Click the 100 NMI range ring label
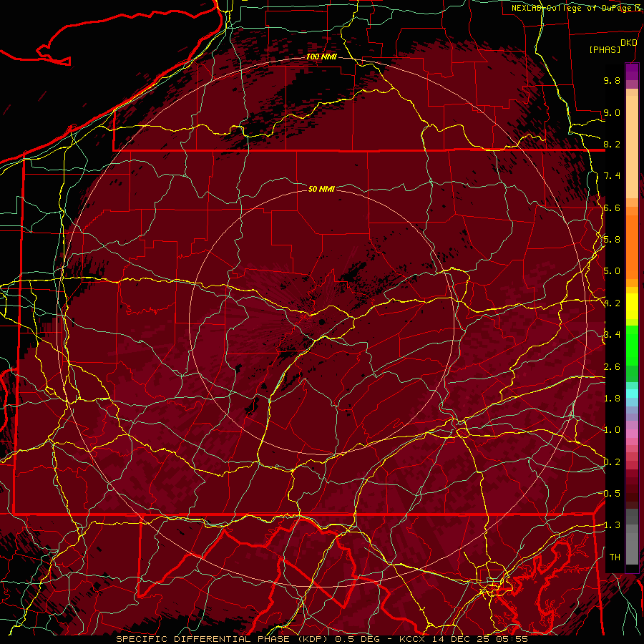 pyautogui.click(x=321, y=57)
